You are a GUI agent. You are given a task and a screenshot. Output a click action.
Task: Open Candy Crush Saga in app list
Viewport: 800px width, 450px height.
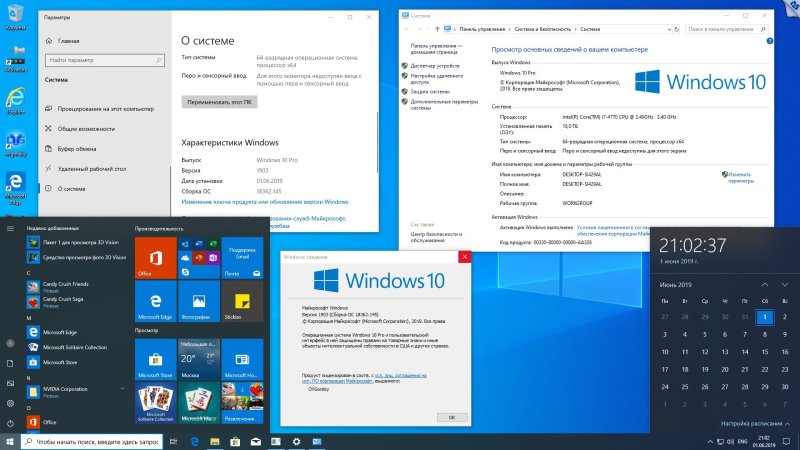pyautogui.click(x=79, y=302)
